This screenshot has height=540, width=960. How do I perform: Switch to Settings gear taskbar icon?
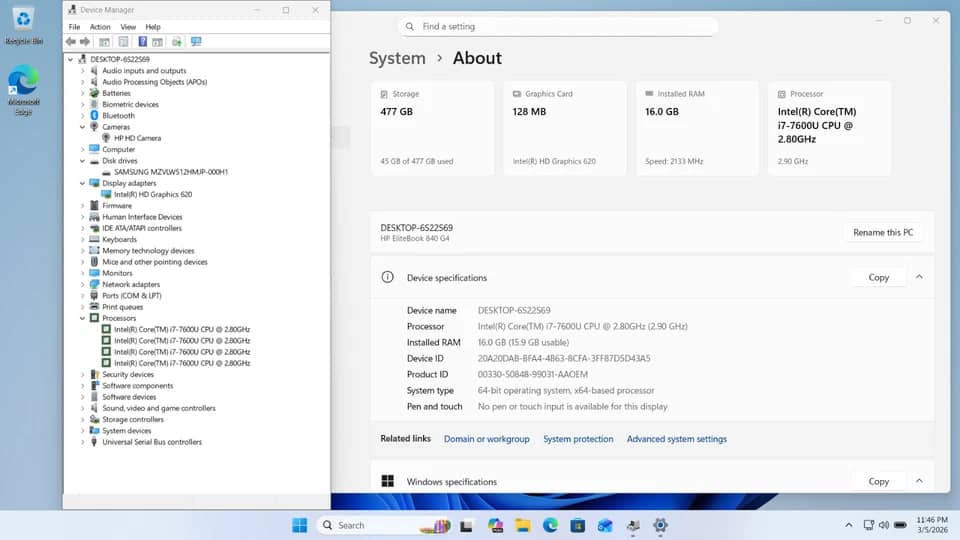point(660,525)
